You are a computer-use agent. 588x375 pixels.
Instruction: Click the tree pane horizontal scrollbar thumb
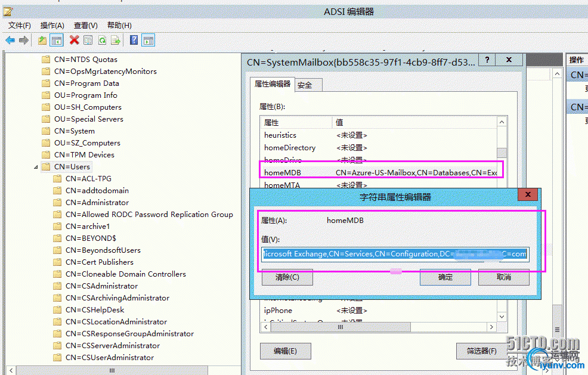(x=112, y=370)
